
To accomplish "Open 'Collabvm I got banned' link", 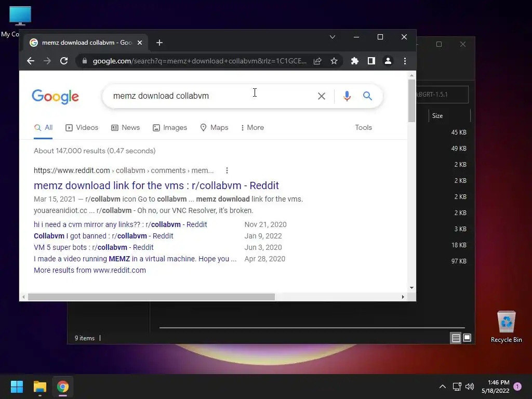I will 103,236.
